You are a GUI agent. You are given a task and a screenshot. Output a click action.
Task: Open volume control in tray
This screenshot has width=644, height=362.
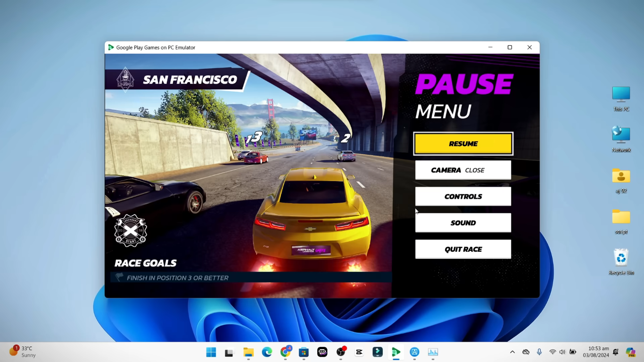[562, 352]
